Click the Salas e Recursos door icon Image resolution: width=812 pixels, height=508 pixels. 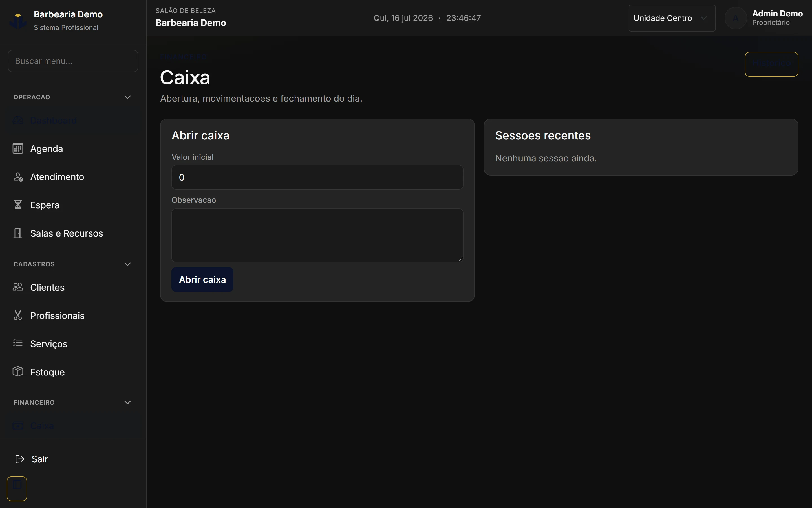18,233
